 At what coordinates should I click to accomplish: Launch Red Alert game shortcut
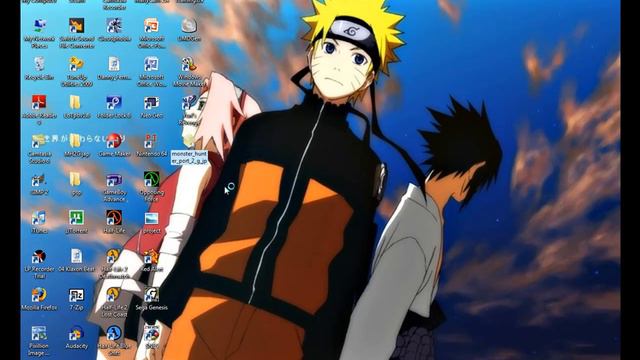(151, 260)
